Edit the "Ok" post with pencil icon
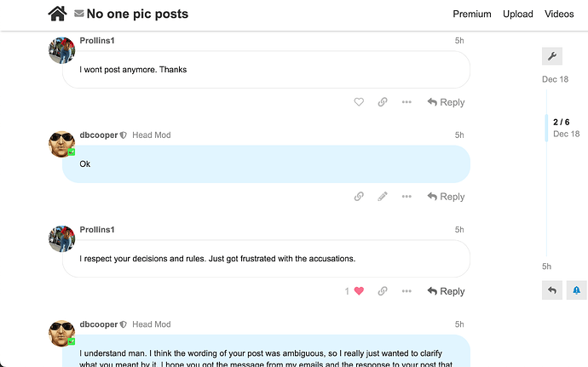Image resolution: width=588 pixels, height=367 pixels. [383, 197]
